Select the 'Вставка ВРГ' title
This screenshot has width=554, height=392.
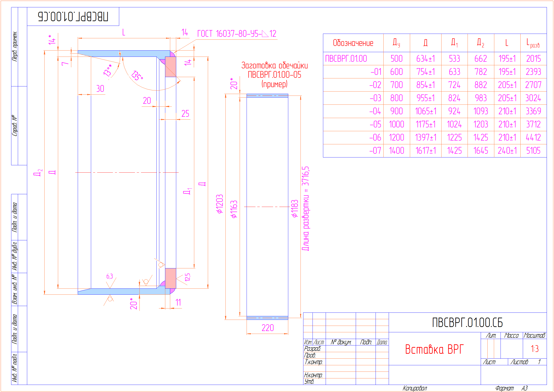coord(434,349)
